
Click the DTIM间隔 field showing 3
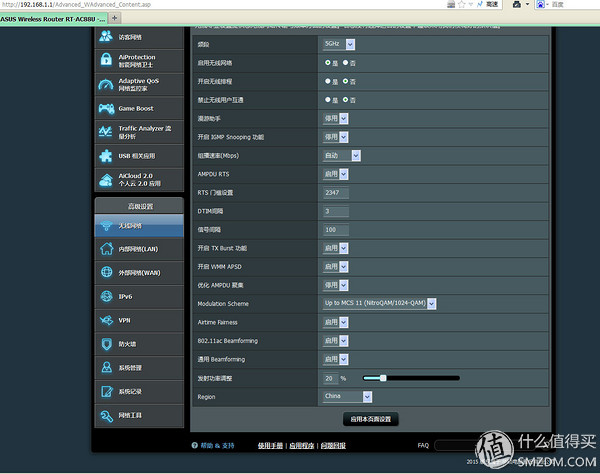pos(336,211)
